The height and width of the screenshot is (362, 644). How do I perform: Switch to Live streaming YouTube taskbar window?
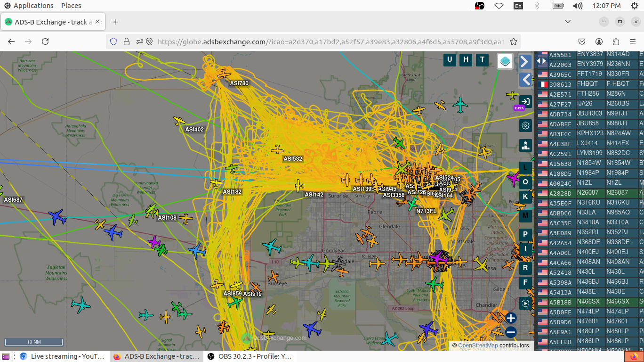click(62, 356)
